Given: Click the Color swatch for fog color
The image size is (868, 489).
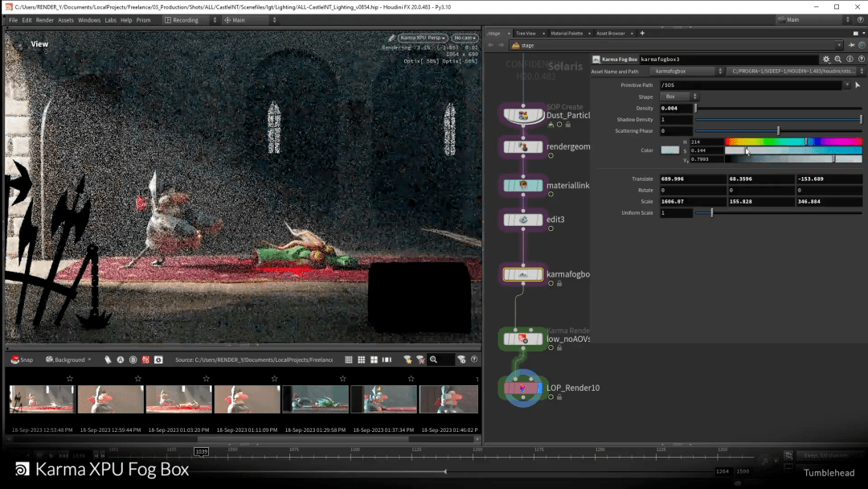Looking at the screenshot, I should coord(669,150).
